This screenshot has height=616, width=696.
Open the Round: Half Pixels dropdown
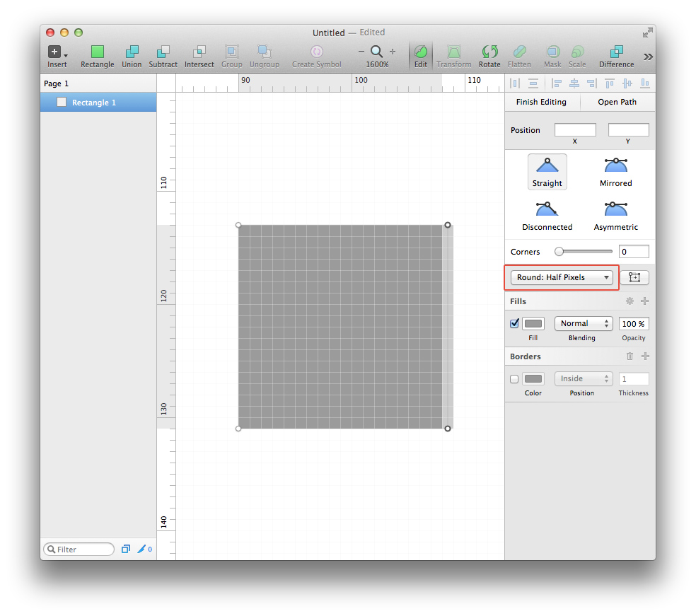tap(561, 277)
